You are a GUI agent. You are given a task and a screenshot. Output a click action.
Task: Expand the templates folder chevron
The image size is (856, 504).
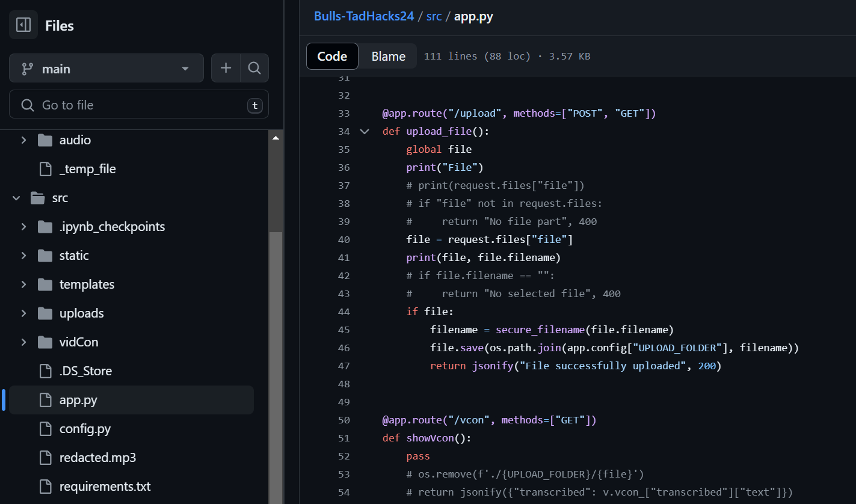pyautogui.click(x=23, y=284)
